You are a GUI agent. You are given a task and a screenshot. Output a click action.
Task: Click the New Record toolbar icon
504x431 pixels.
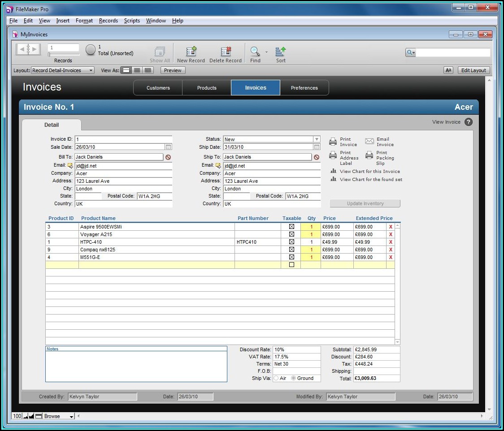click(191, 52)
